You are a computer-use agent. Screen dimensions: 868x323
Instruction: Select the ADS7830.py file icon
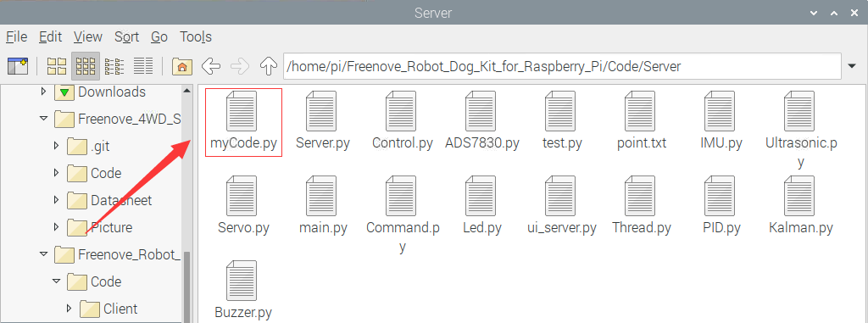point(481,111)
